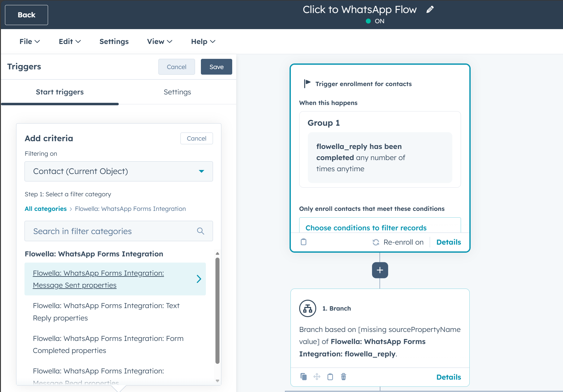Save the trigger configuration
This screenshot has width=563, height=392.
click(216, 67)
